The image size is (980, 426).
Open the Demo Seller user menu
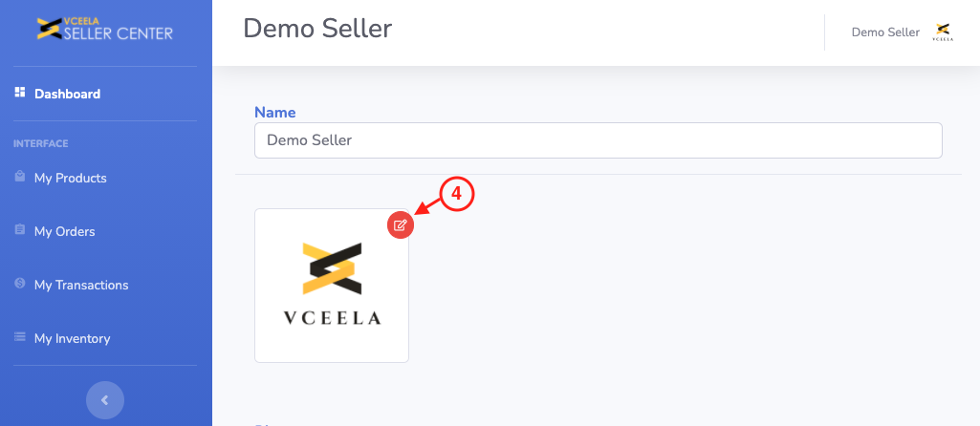[x=885, y=32]
